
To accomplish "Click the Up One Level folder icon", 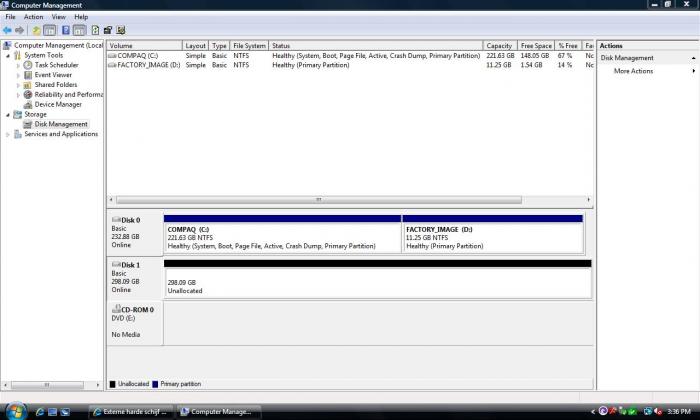I will pos(36,30).
